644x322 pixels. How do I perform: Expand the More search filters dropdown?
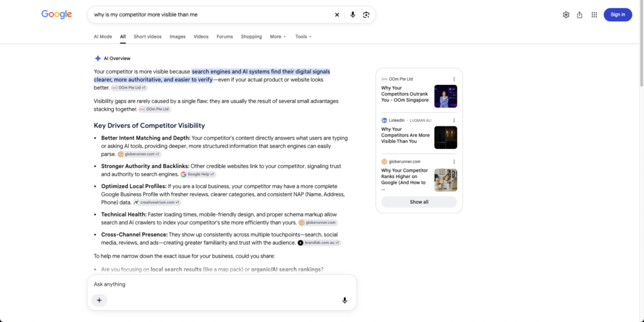coord(278,36)
